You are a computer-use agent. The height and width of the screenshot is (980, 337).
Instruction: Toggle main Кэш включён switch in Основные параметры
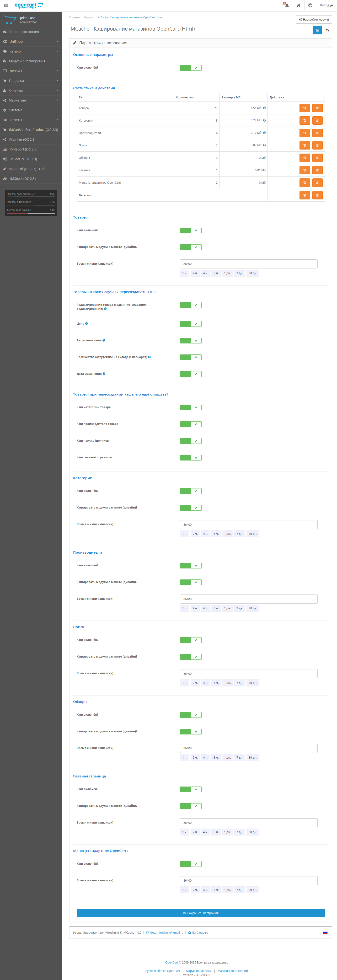[x=191, y=68]
